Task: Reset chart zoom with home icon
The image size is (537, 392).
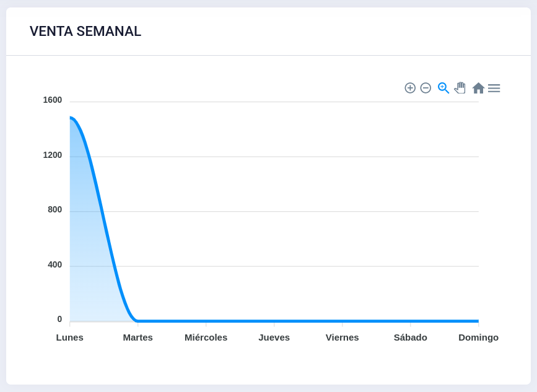Action: click(478, 88)
